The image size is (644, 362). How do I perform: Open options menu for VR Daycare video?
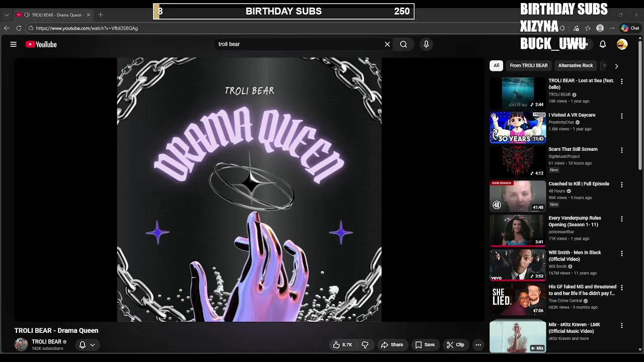(622, 116)
